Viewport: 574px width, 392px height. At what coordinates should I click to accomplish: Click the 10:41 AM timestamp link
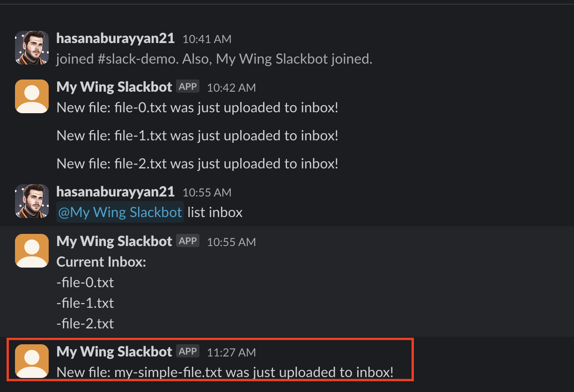coord(206,39)
